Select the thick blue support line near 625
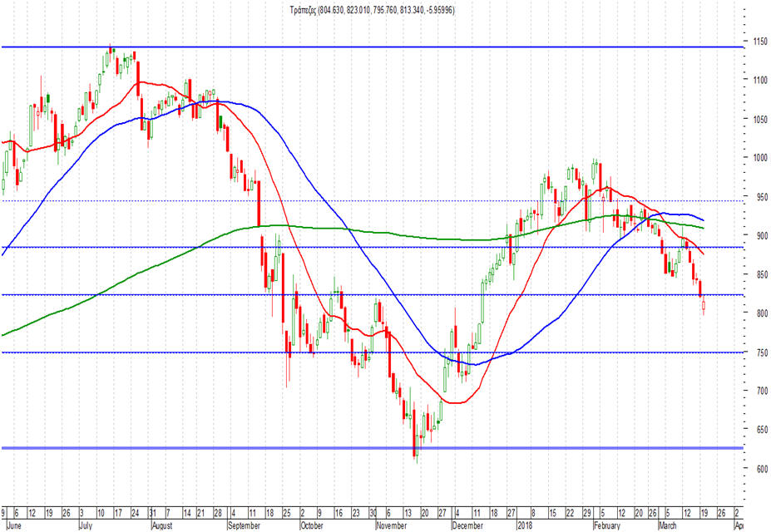Viewport: 771px width, 532px height. [373, 448]
